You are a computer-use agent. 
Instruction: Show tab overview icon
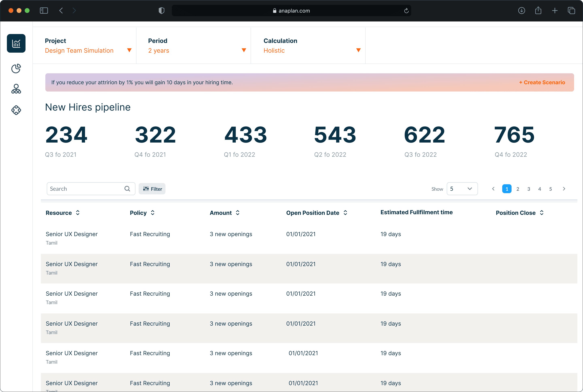coord(571,11)
